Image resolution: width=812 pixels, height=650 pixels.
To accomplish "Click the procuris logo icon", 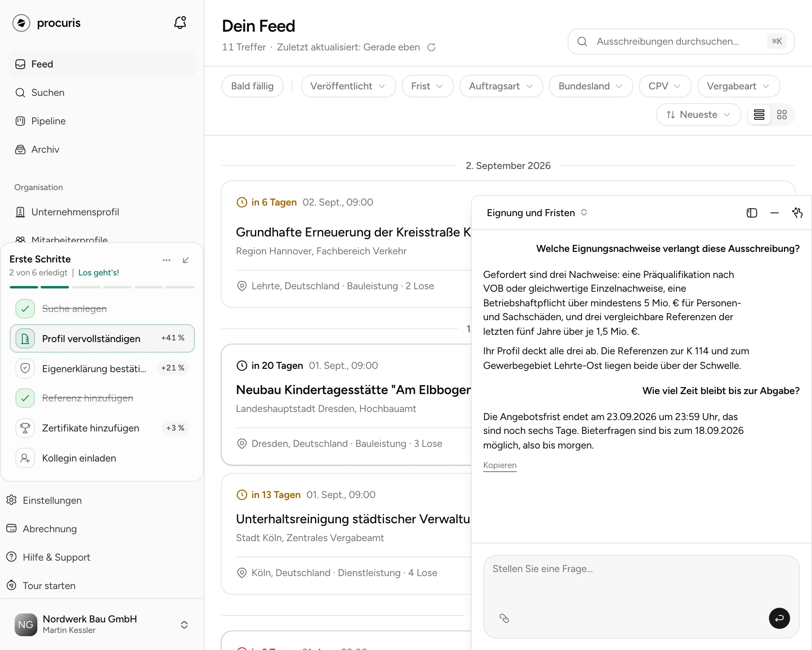I will click(22, 23).
